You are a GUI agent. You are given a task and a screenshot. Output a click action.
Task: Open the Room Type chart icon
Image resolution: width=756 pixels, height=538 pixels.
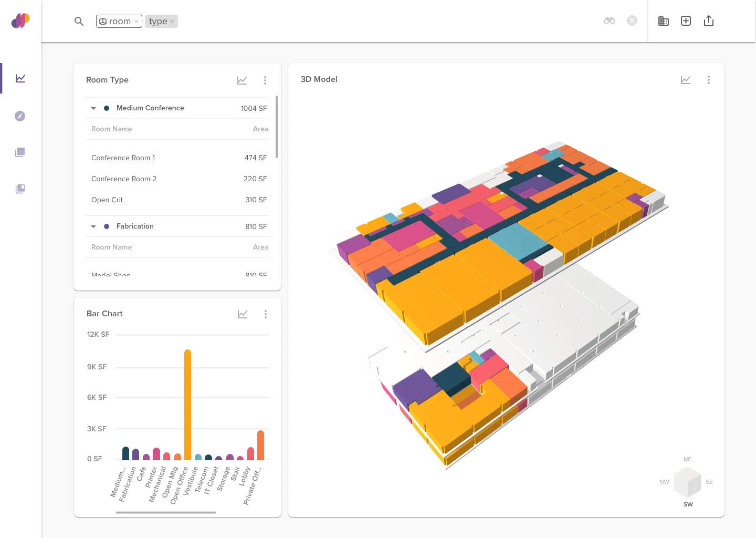[x=242, y=80]
